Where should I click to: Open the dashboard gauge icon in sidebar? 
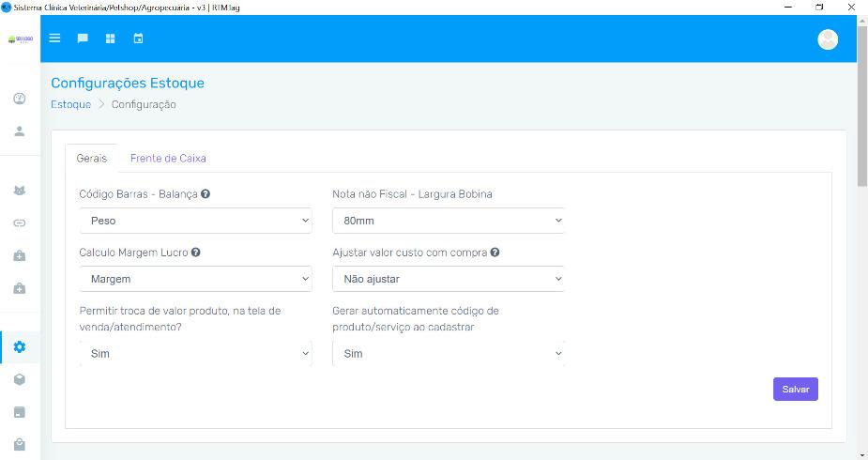[20, 99]
